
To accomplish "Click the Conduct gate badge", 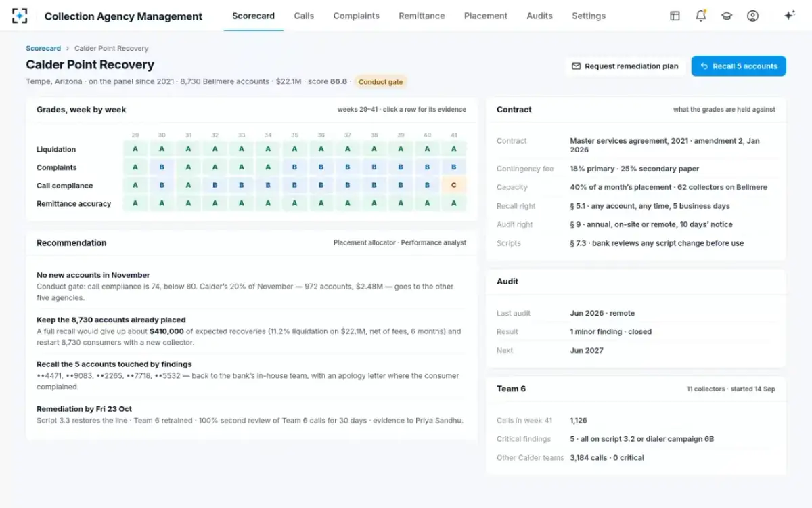I will point(380,82).
